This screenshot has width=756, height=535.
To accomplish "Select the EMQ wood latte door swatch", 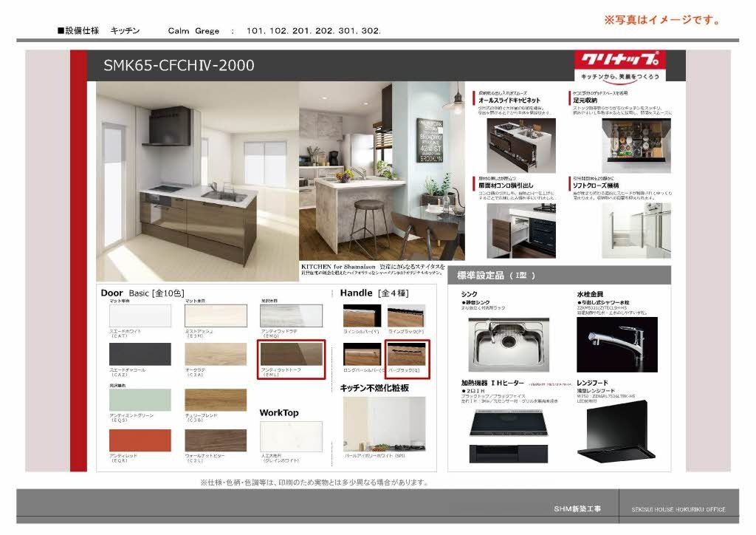I will point(291,316).
